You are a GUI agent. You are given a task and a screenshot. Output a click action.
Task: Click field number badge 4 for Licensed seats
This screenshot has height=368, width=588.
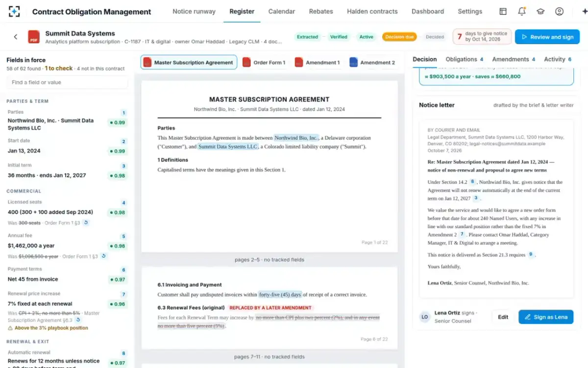click(123, 203)
